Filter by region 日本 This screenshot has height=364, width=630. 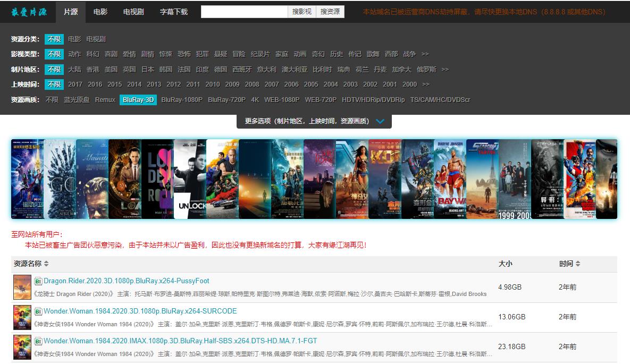148,69
